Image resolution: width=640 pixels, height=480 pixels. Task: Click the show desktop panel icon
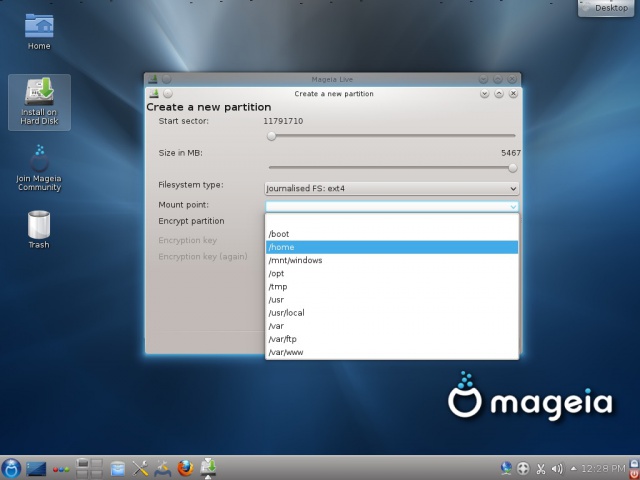pyautogui.click(x=36, y=469)
